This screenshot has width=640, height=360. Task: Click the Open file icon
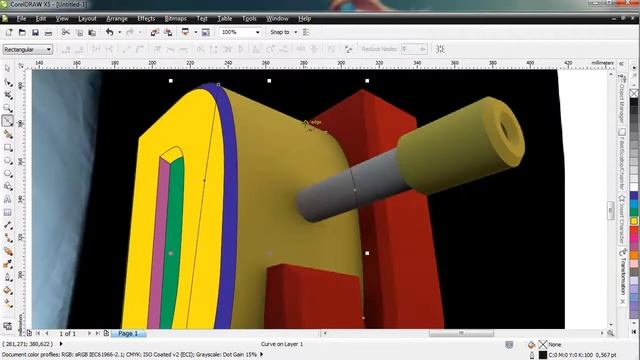coord(22,32)
